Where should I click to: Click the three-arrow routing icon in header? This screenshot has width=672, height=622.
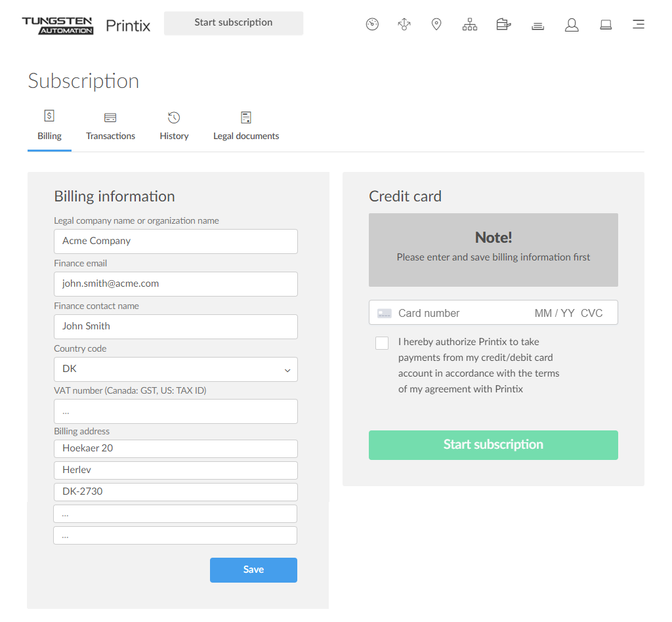[x=404, y=25]
